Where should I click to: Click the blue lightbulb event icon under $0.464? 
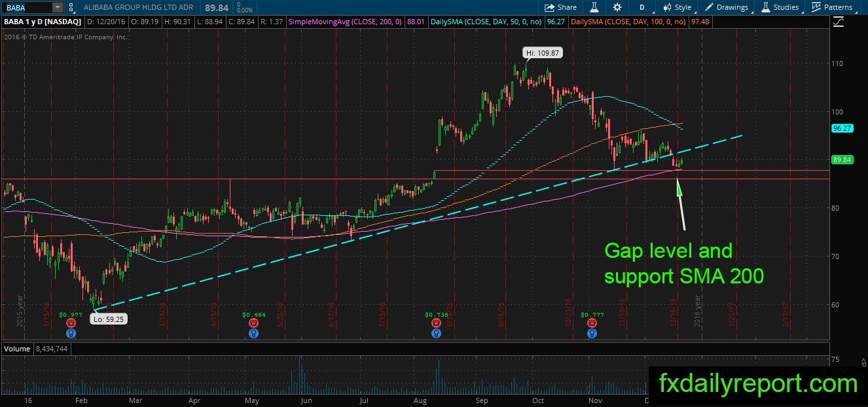click(253, 333)
